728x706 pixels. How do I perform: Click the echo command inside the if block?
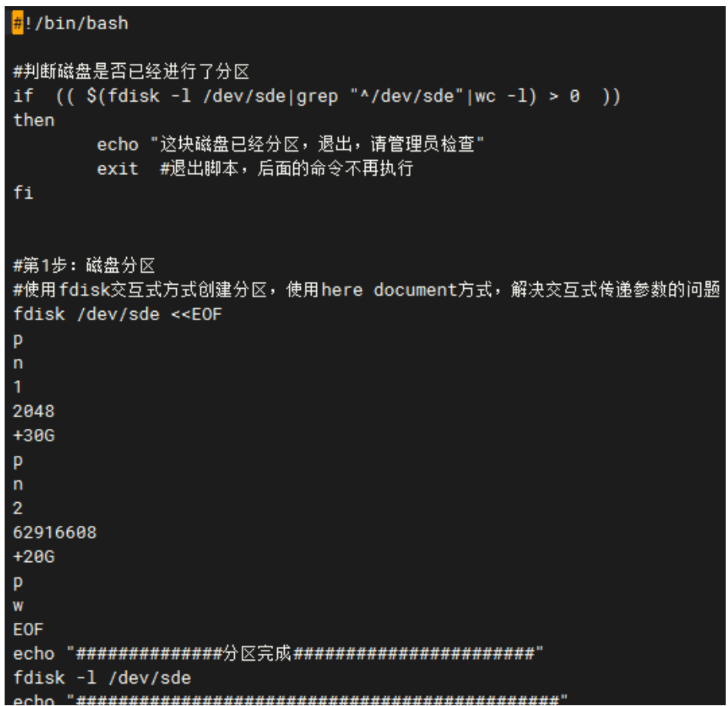pos(118,145)
